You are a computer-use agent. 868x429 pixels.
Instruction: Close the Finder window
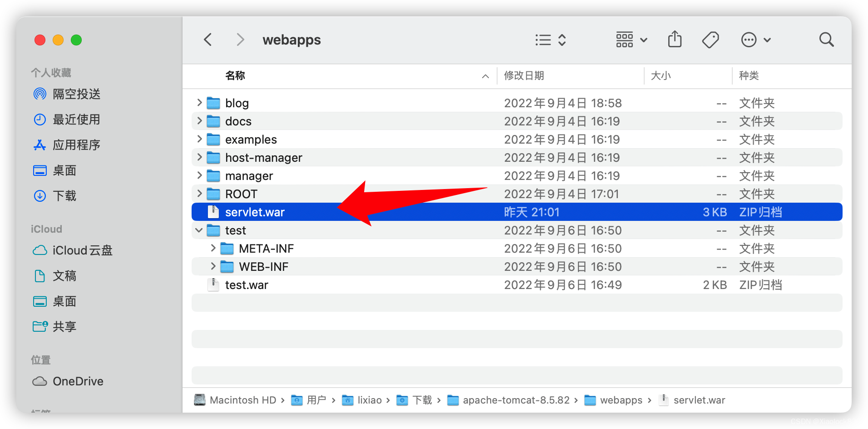point(40,40)
